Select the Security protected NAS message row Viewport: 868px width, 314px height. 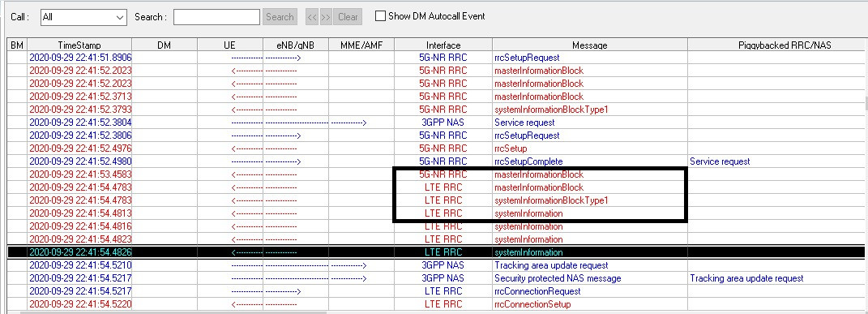(x=436, y=278)
